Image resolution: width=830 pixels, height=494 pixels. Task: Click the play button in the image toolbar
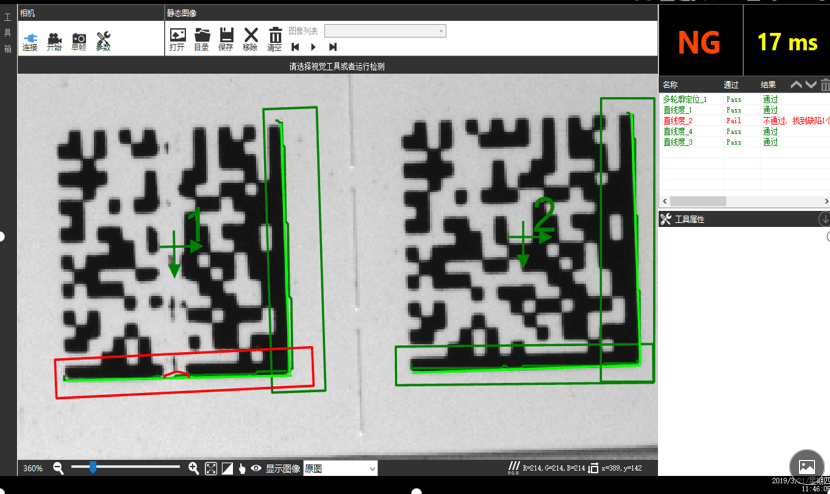coord(314,47)
